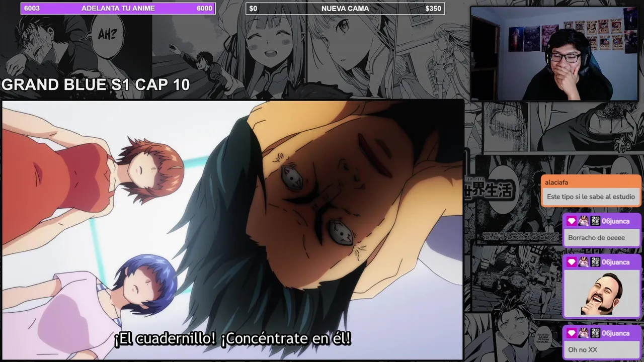
Task: Click the character badge on the "Oh no XX" message
Action: (583, 333)
